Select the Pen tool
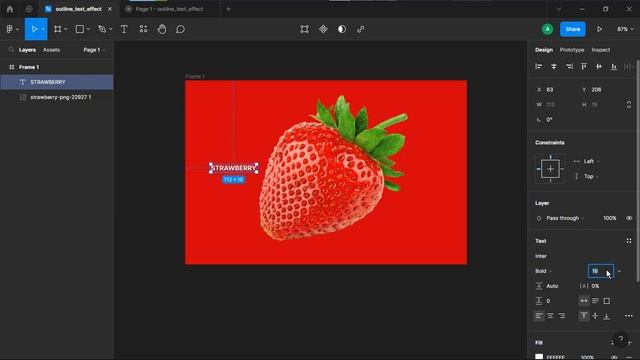Image resolution: width=640 pixels, height=360 pixels. pos(102,29)
